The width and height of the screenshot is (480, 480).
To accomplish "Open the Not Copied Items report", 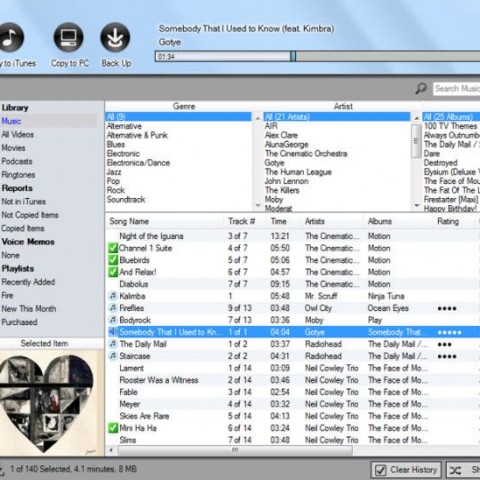I will click(x=30, y=215).
